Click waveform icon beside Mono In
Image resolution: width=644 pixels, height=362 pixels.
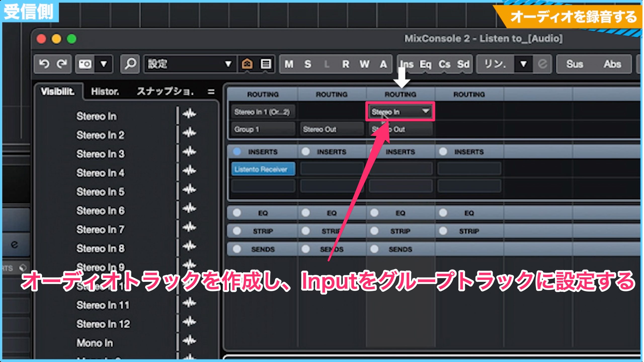[189, 341]
